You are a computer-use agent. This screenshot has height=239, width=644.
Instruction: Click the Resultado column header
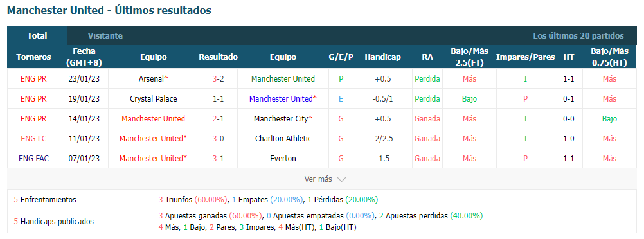point(218,57)
